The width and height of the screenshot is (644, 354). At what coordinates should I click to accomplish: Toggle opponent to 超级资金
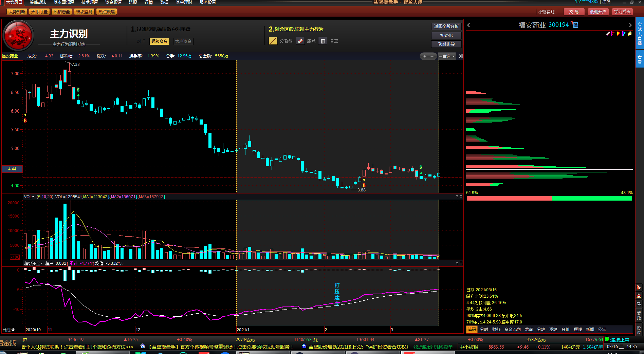click(x=159, y=41)
